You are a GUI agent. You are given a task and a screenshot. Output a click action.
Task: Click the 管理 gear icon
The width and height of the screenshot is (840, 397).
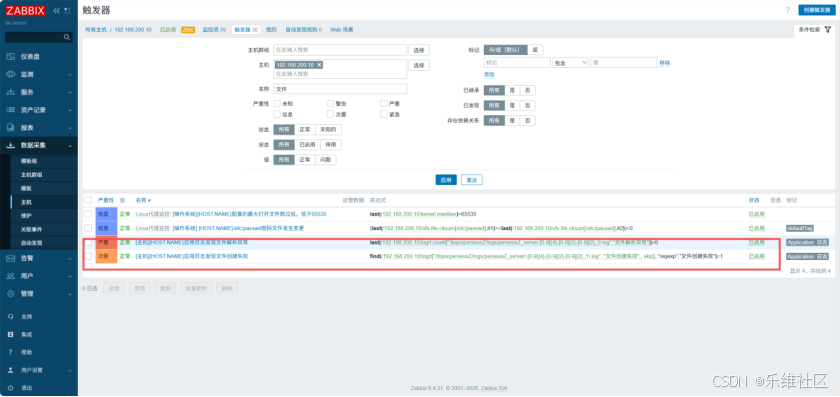click(x=10, y=294)
